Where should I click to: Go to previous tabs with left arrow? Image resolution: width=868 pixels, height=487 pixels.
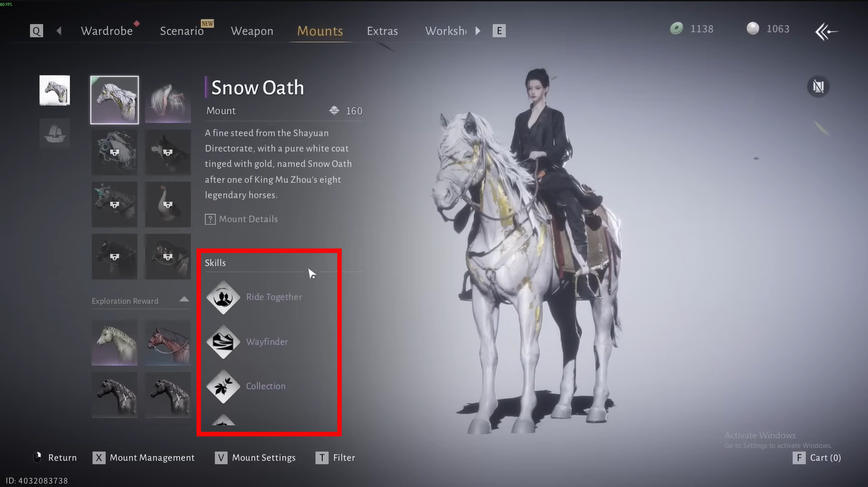coord(59,31)
